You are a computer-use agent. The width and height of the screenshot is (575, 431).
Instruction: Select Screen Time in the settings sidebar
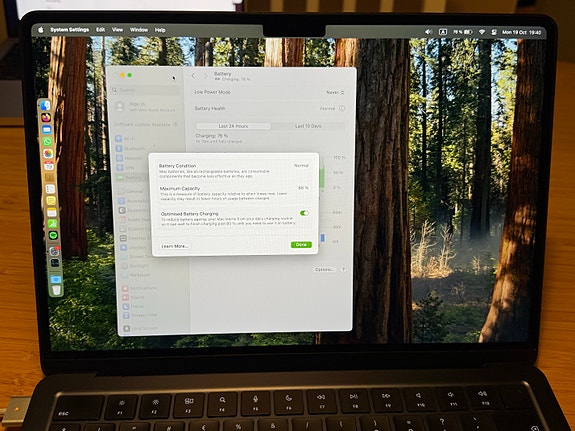(140, 315)
